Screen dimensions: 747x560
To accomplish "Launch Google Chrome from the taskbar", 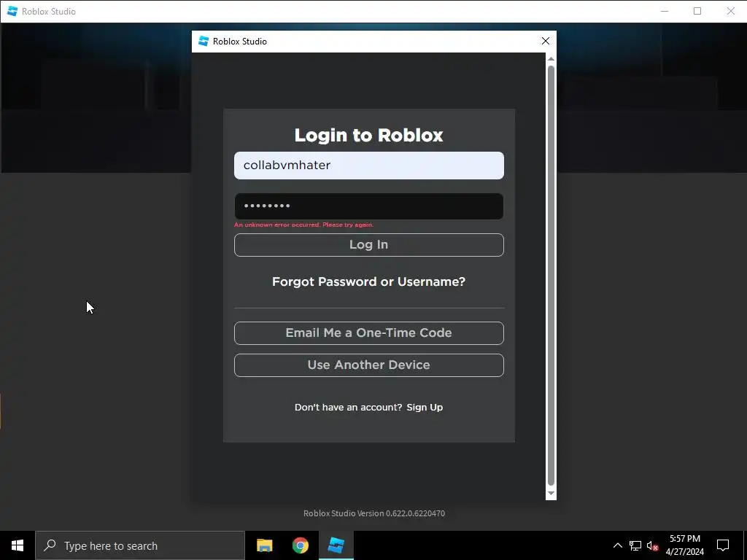I will click(300, 545).
